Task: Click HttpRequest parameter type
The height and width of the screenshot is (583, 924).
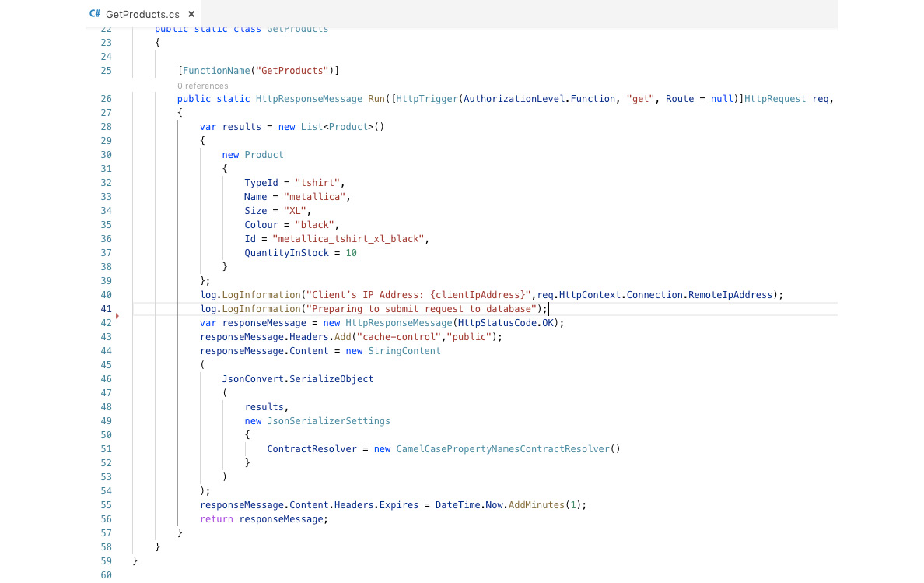Action: point(775,98)
